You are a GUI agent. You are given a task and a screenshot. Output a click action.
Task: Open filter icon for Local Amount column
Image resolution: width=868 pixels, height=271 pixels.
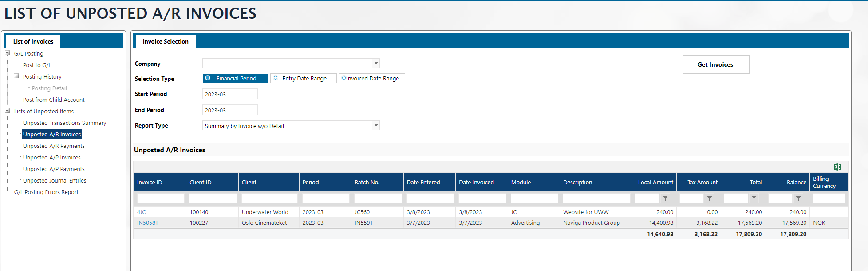point(665,199)
